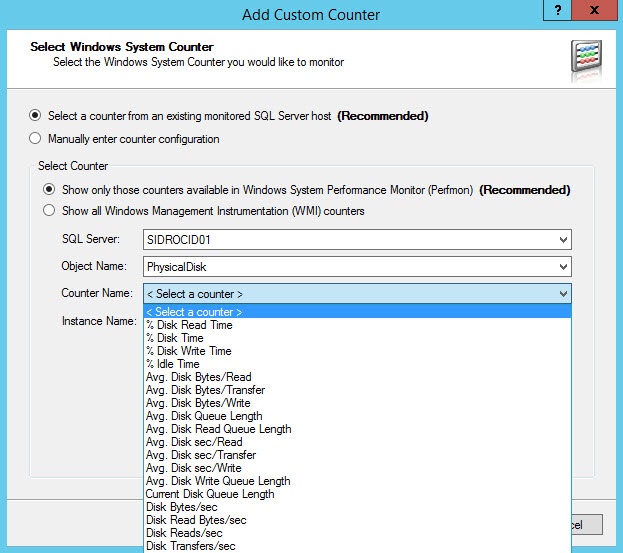Collapse the Counter Name dropdown arrow
The image size is (623, 553).
coord(563,294)
